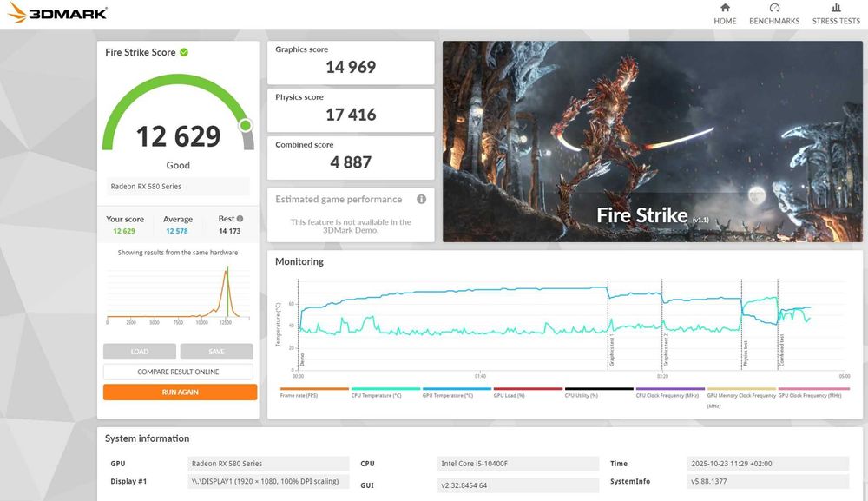Click the Average score 12 578

177,232
